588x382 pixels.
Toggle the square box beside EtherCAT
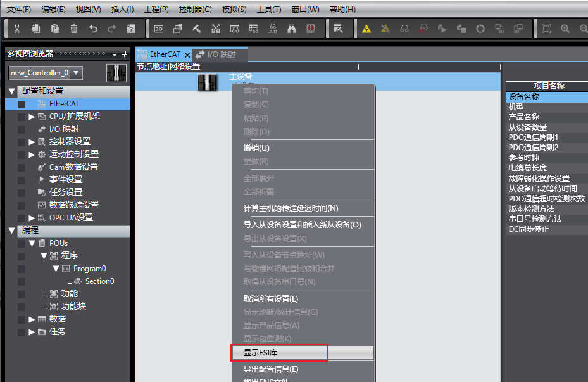(22, 104)
